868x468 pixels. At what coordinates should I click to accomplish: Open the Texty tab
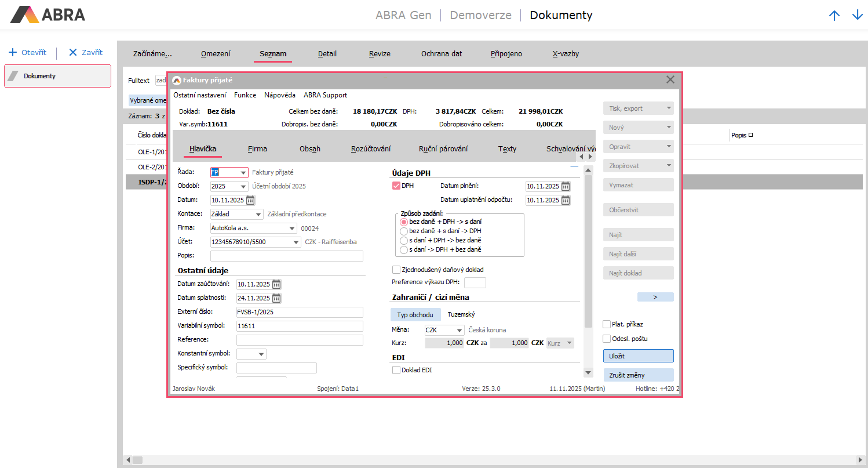point(507,149)
